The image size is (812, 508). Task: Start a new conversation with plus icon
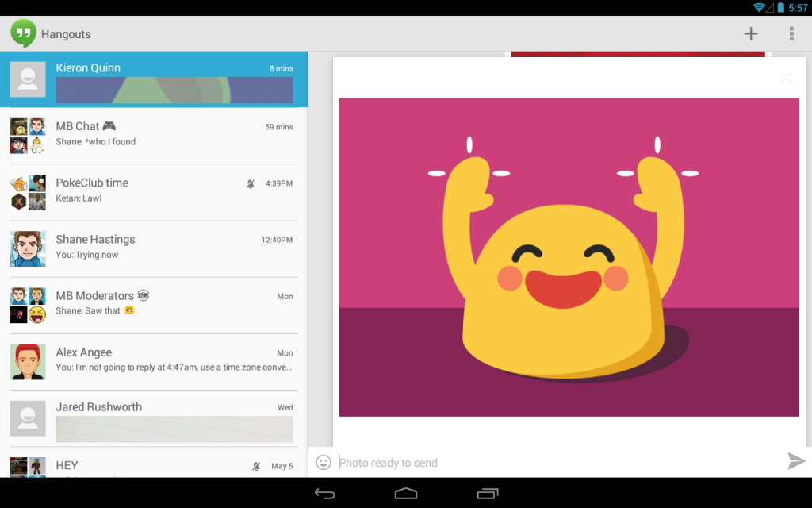[x=751, y=33]
